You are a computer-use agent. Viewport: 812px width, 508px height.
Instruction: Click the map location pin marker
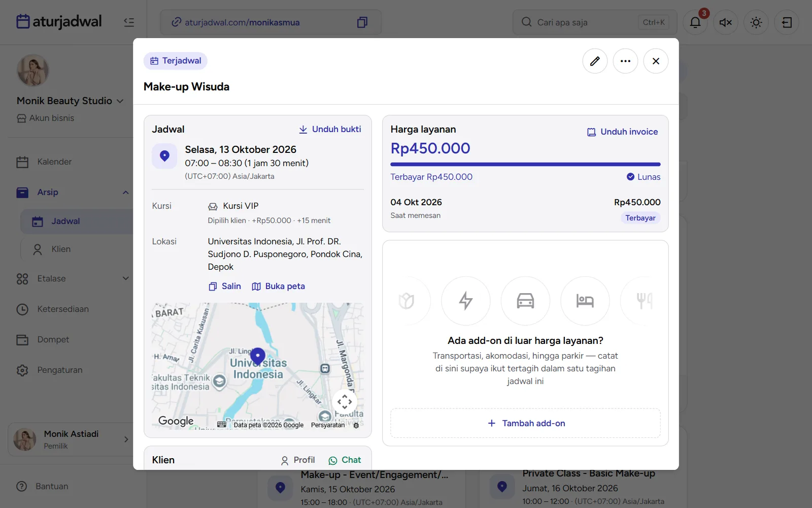258,357
